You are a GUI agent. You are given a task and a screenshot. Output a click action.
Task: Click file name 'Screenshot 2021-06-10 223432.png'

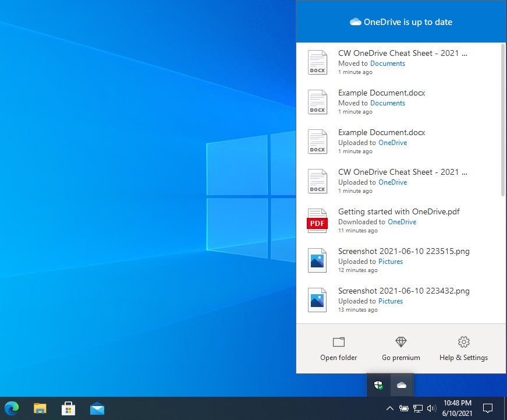[x=404, y=291]
